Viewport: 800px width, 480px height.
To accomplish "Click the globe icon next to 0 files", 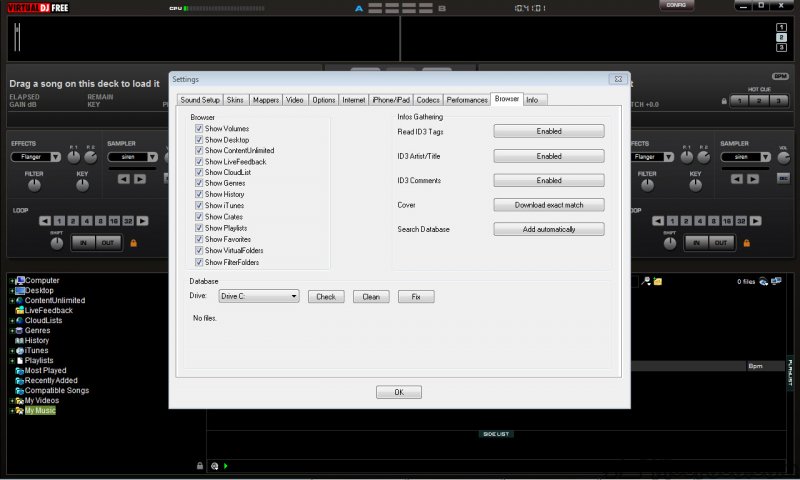I will pos(764,281).
